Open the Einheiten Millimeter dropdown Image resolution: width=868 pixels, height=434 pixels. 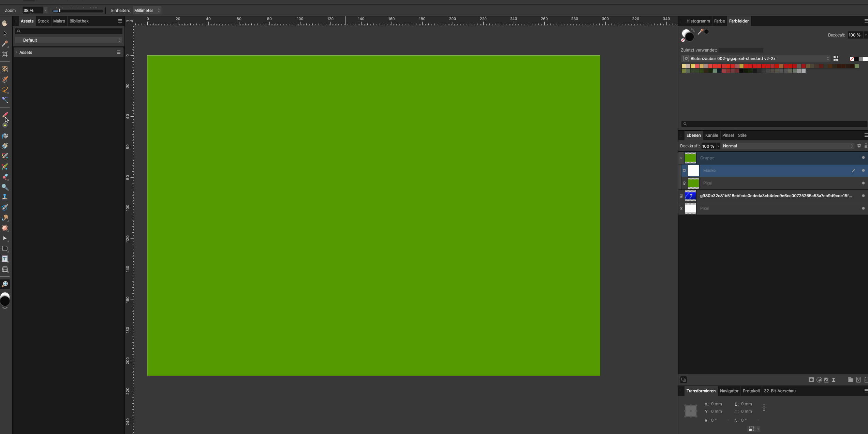coord(147,11)
